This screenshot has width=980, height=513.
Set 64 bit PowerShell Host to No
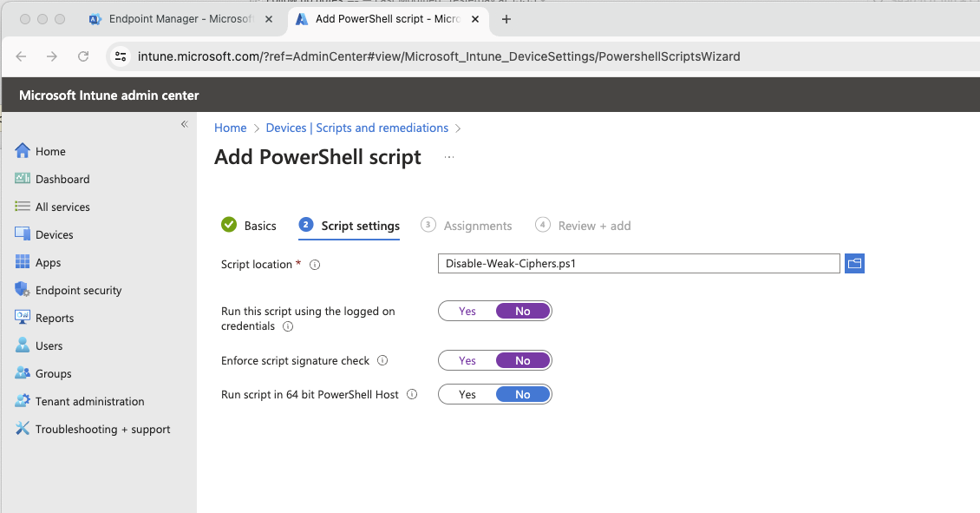[522, 394]
